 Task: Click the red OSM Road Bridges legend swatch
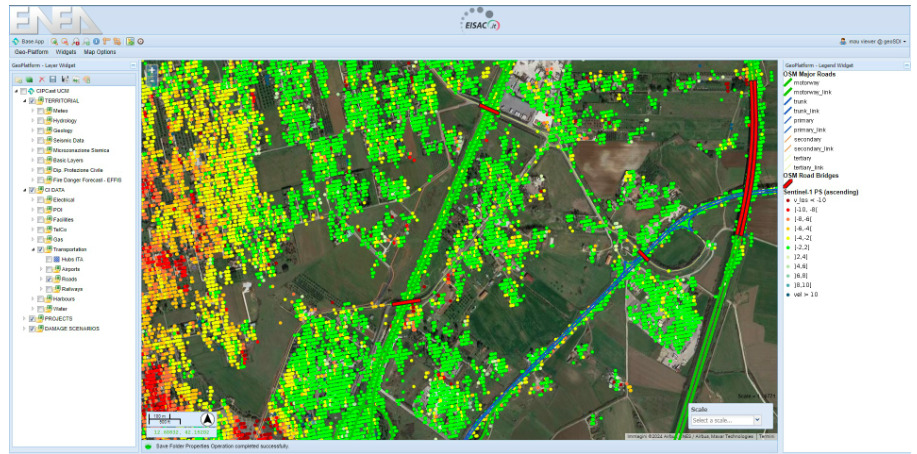coord(789,182)
